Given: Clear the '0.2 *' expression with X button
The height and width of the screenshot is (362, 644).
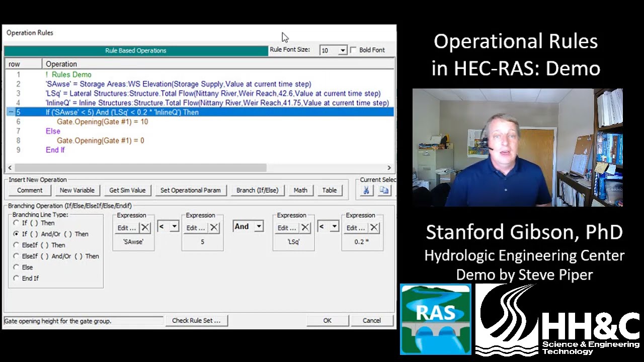Looking at the screenshot, I should [374, 228].
